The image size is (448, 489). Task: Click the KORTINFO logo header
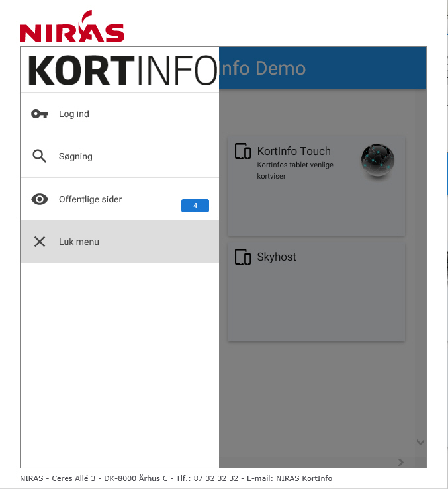point(122,70)
